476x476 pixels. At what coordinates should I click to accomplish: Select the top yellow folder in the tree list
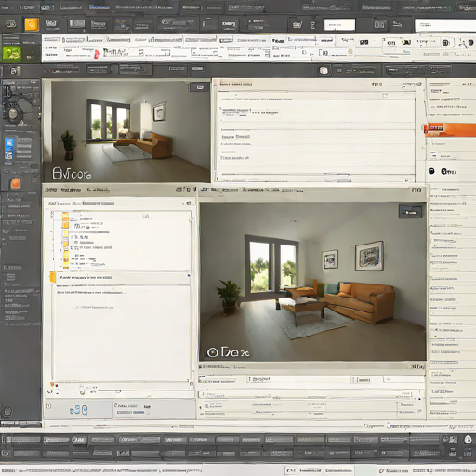(65, 216)
